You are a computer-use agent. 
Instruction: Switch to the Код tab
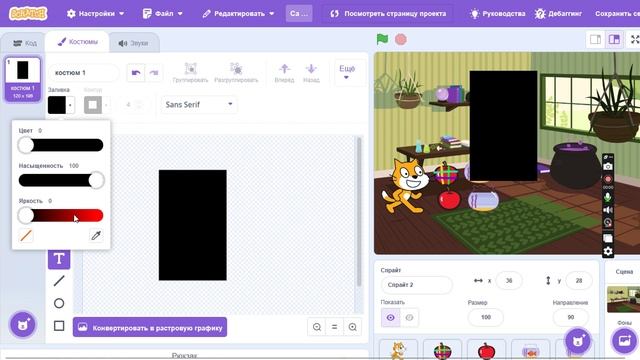(24, 43)
